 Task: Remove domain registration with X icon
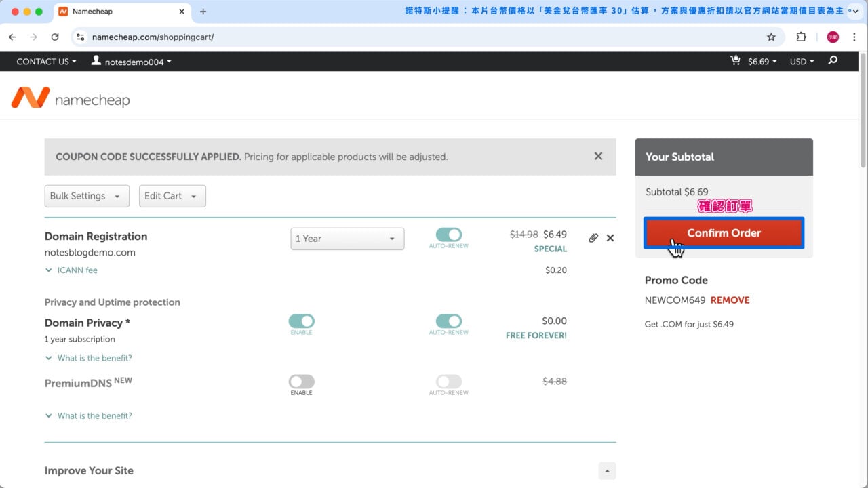[x=610, y=238]
